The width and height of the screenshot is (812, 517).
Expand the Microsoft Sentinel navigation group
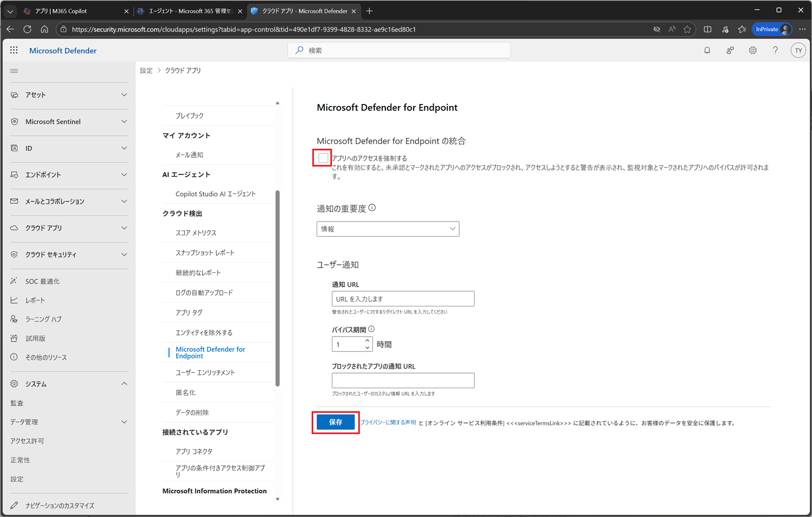[x=69, y=122]
